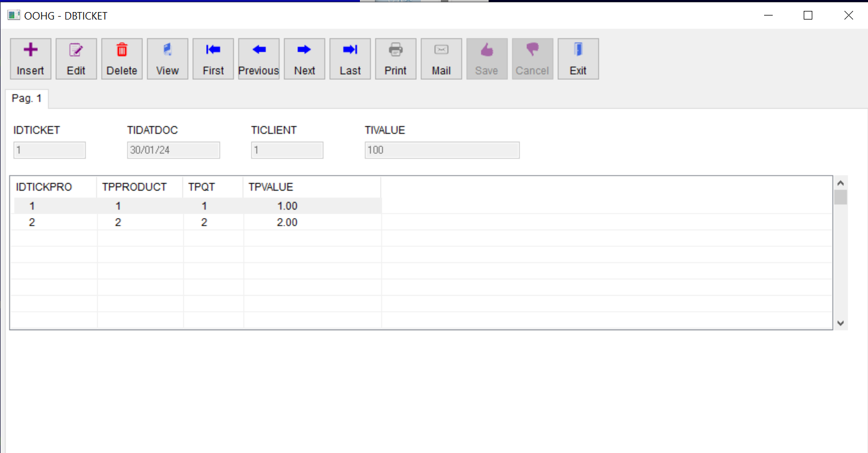Viewport: 868px width, 453px height.
Task: Send ticket via the Mail button
Action: tap(441, 59)
